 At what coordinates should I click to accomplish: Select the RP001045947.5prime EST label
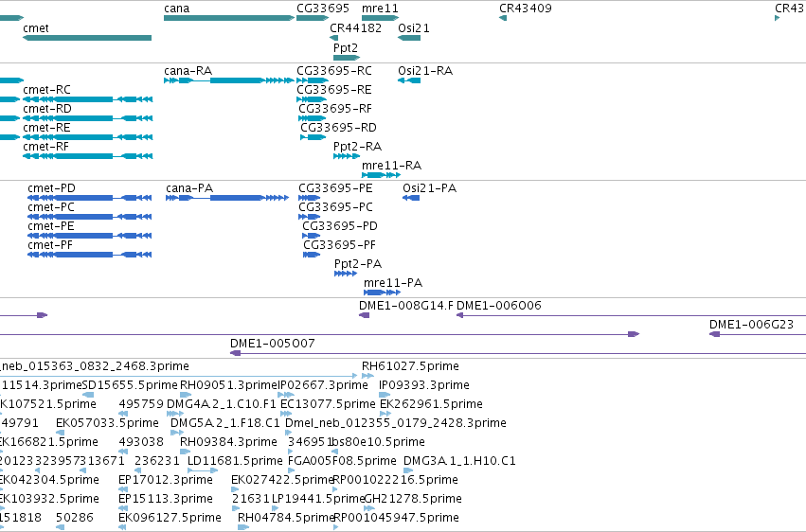click(396, 519)
